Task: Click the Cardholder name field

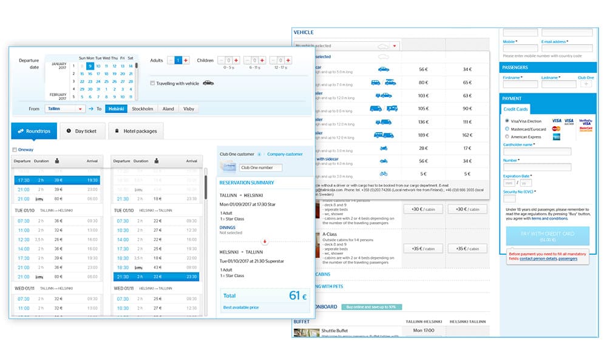Action: pyautogui.click(x=537, y=151)
